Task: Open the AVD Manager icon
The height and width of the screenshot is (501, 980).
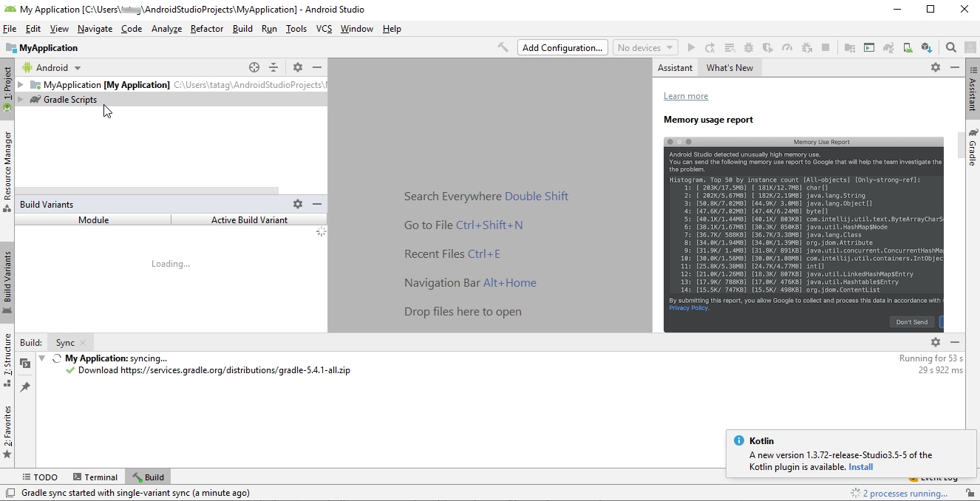Action: (x=908, y=47)
